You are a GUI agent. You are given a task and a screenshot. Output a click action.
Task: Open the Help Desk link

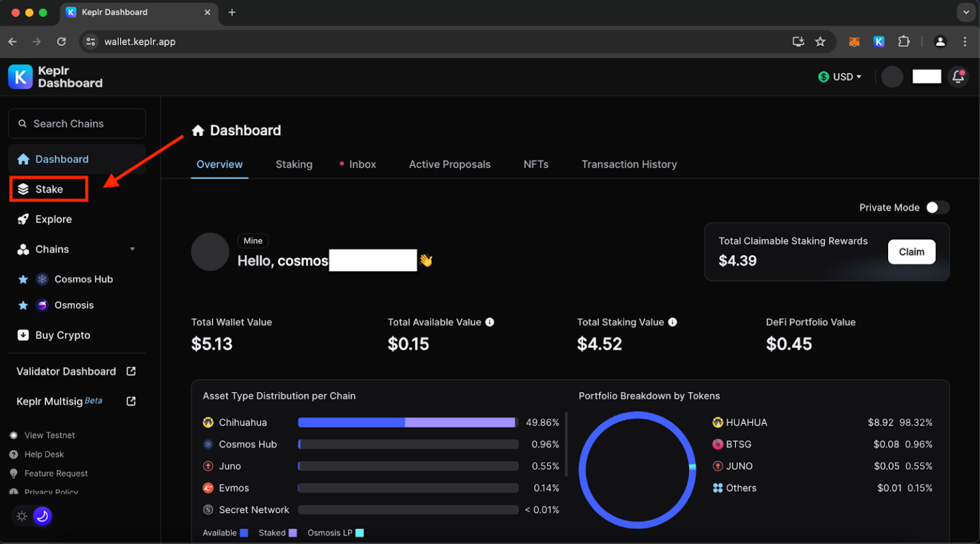44,455
